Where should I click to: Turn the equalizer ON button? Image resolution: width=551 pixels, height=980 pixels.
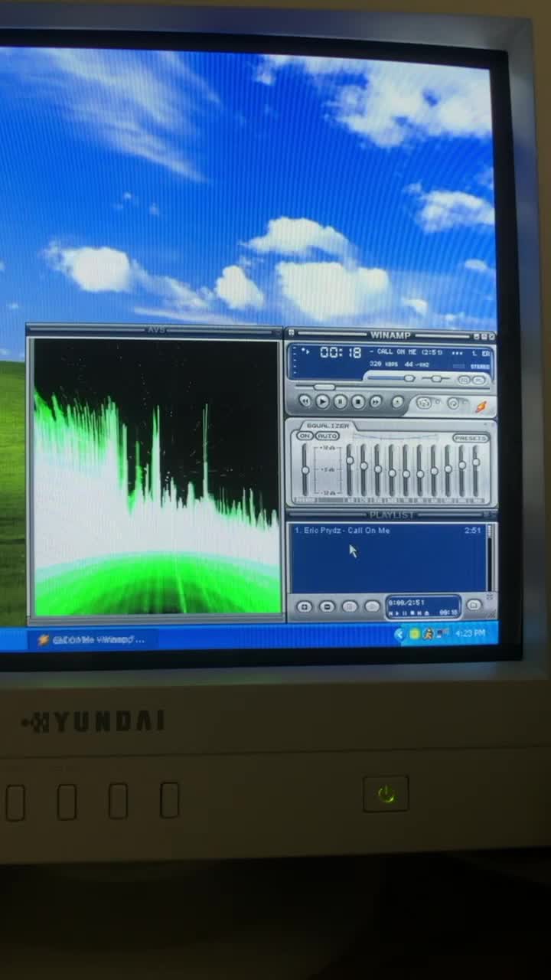305,436
